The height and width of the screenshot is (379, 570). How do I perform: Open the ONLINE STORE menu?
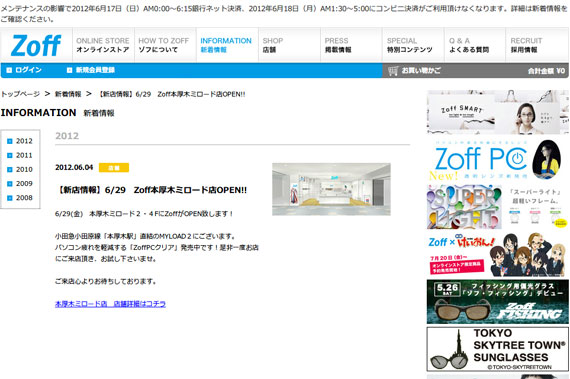click(x=103, y=45)
